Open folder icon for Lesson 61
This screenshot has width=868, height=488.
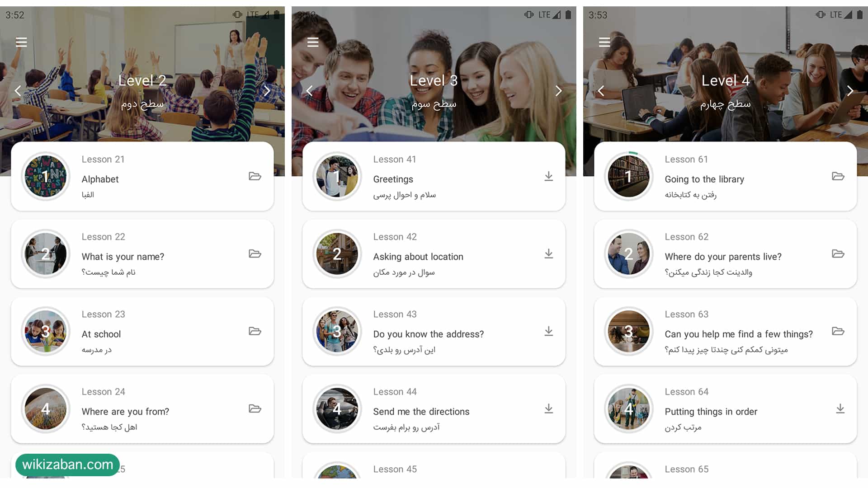pos(838,176)
